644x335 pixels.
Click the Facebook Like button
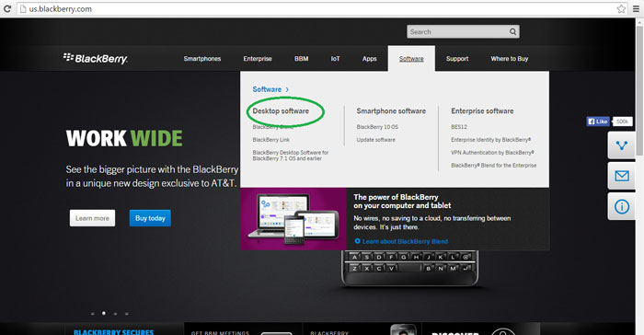[x=598, y=121]
